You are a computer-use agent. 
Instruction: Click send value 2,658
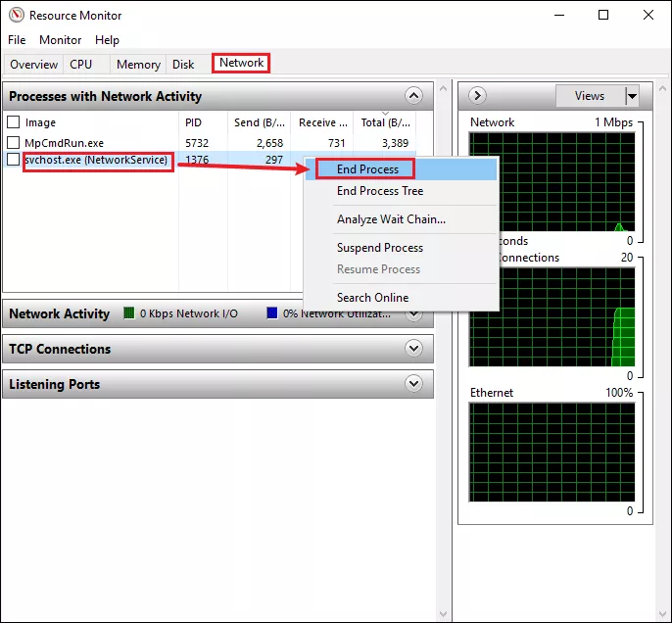269,143
